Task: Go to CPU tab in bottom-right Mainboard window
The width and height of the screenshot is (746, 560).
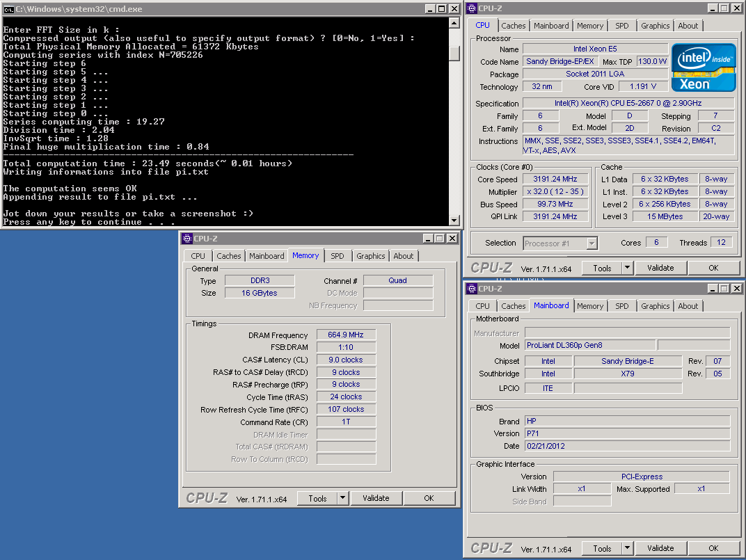Action: click(x=482, y=306)
